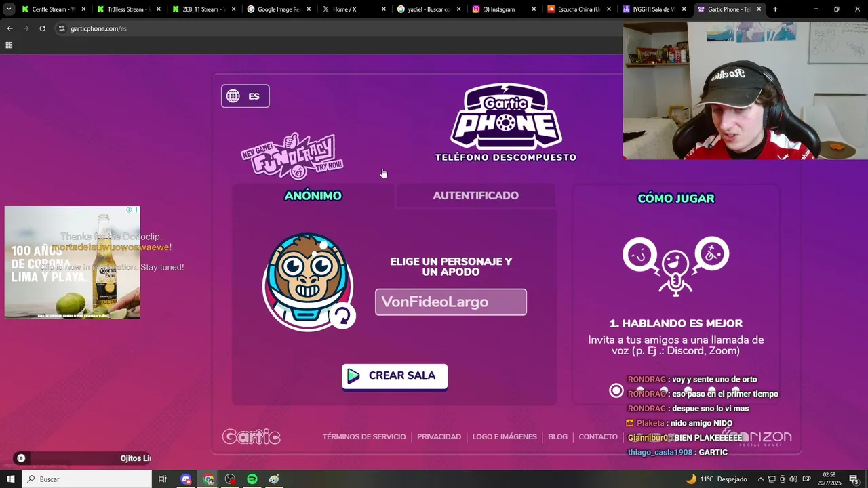Open Task View on the taskbar
The image size is (868, 488).
(163, 479)
